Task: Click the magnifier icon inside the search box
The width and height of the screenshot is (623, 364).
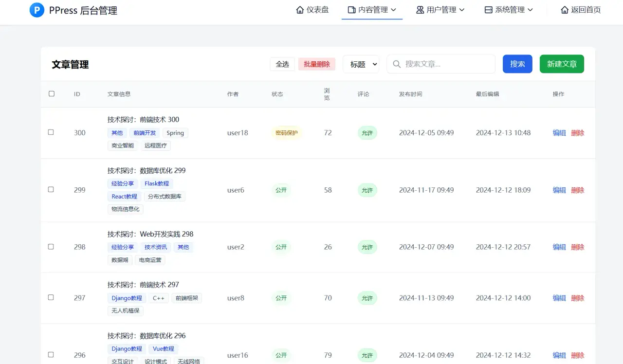Action: click(397, 64)
